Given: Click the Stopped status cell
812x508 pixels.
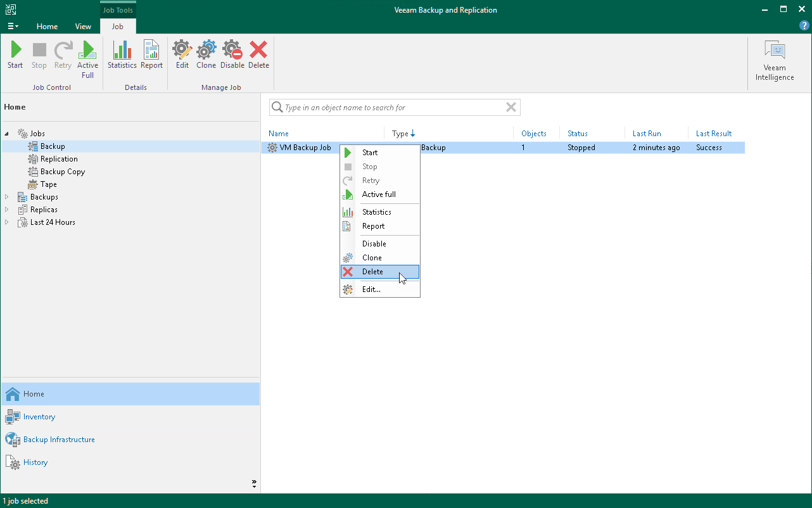Looking at the screenshot, I should click(581, 148).
